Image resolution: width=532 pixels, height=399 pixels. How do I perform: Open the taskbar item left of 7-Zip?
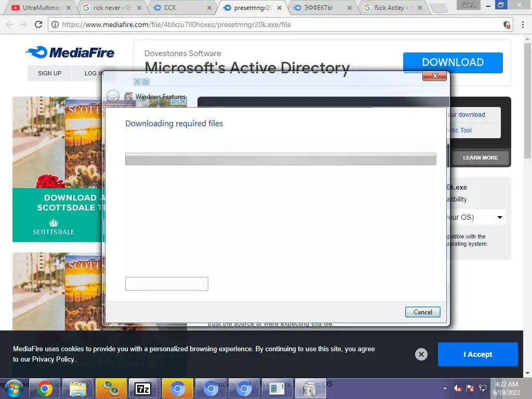tap(111, 389)
